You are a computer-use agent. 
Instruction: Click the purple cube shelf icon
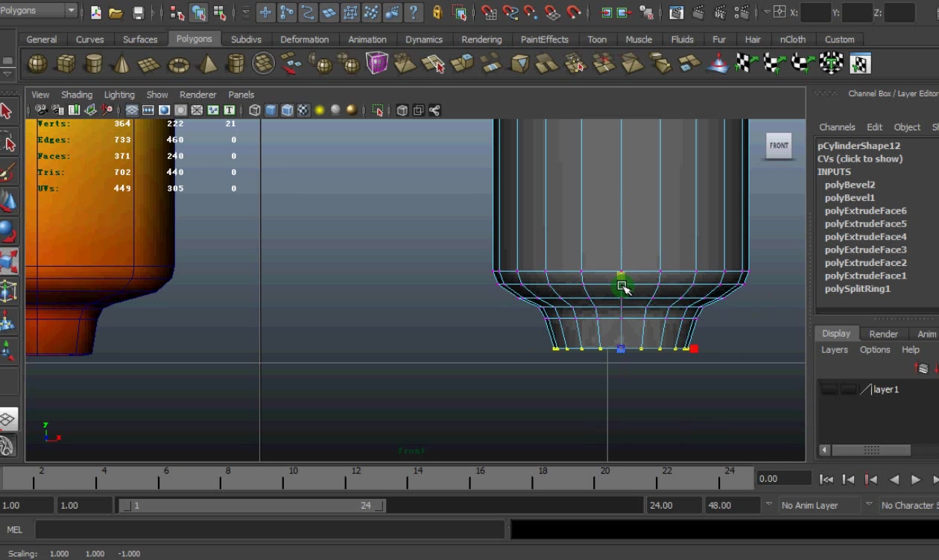pos(377,63)
